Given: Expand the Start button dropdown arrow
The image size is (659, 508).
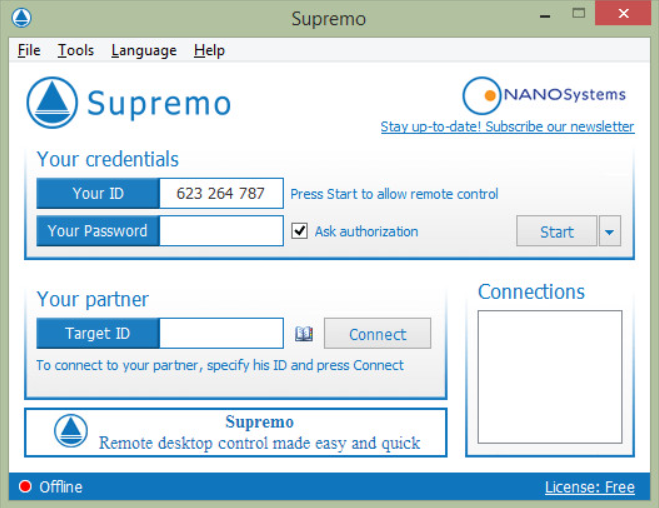Looking at the screenshot, I should 609,231.
